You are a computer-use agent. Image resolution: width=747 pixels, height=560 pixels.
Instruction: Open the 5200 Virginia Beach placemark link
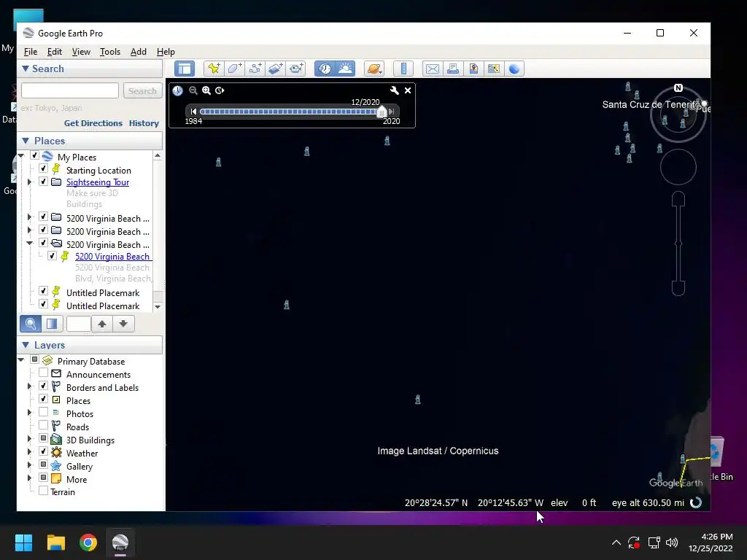pyautogui.click(x=112, y=256)
